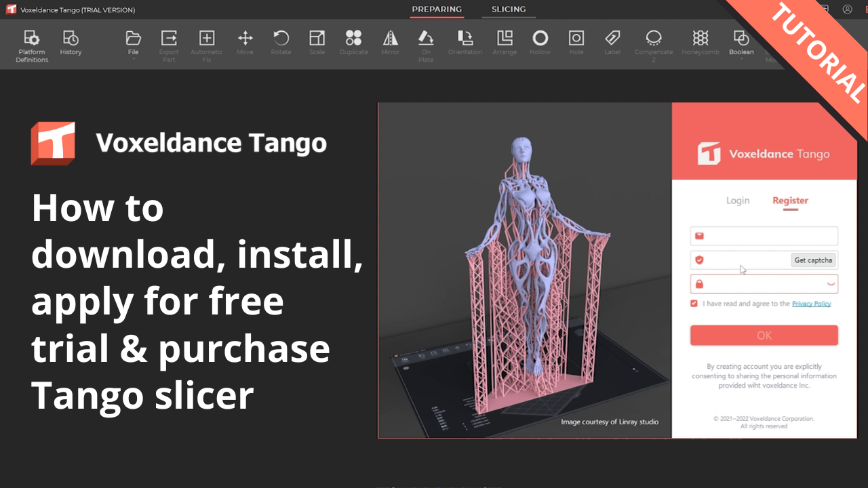868x488 pixels.
Task: Switch to the Login tab
Action: click(738, 201)
